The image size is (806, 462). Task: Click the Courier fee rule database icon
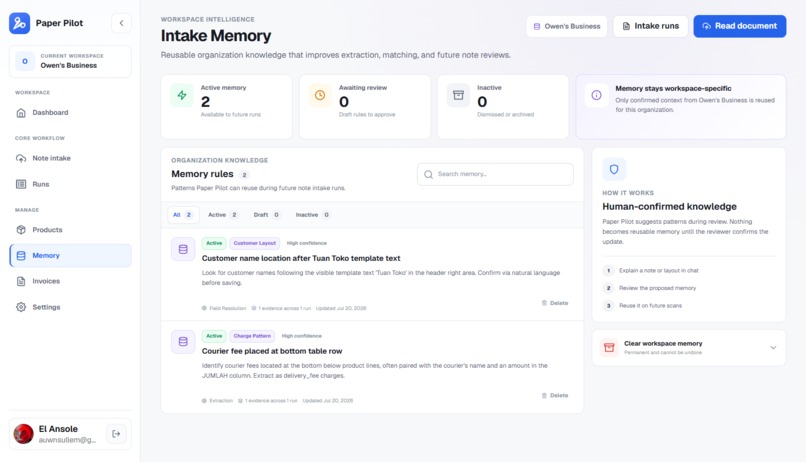(183, 342)
